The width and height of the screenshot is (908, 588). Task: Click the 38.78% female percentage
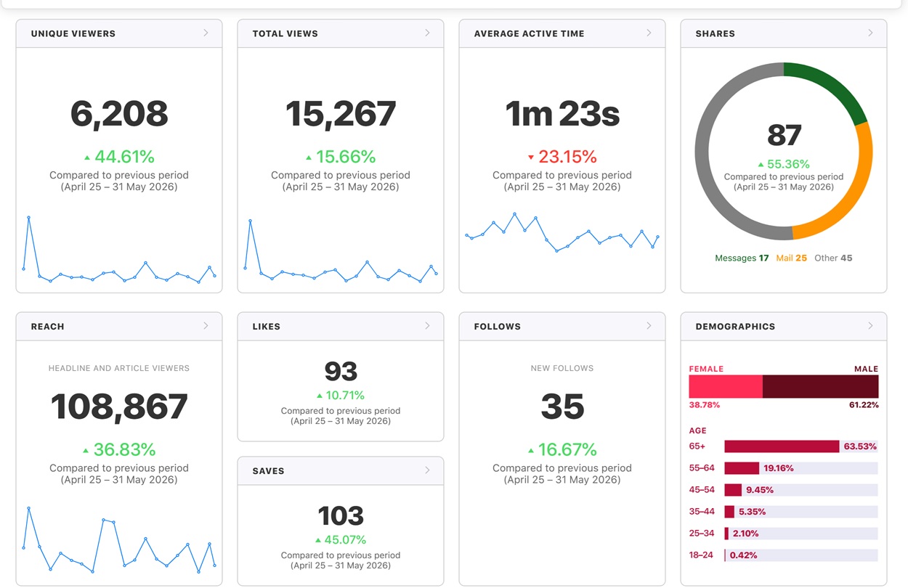click(x=705, y=405)
